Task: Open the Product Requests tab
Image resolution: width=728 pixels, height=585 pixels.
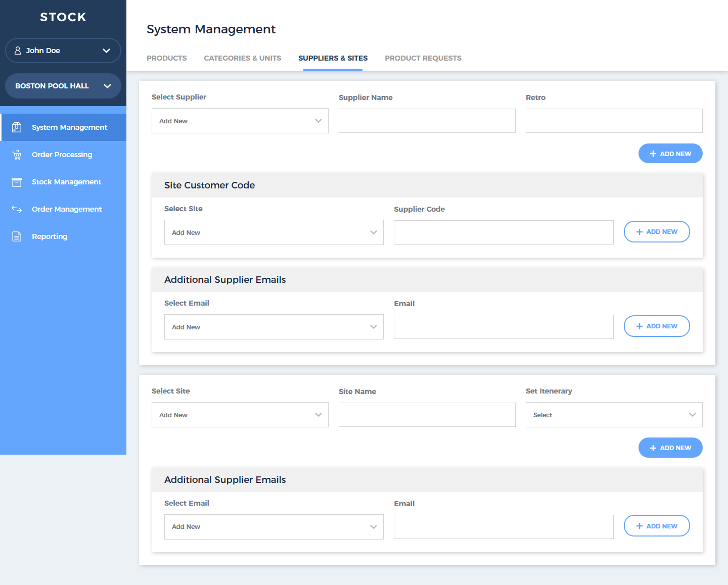Action: [423, 58]
